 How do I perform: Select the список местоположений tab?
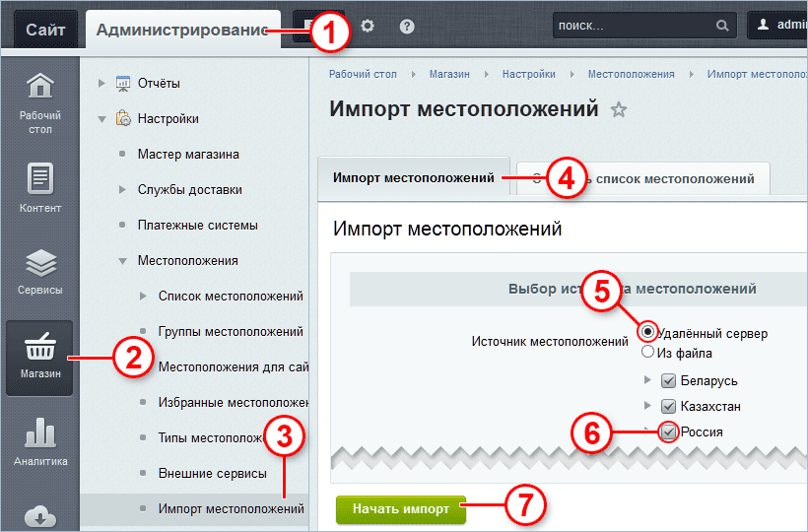pyautogui.click(x=643, y=178)
